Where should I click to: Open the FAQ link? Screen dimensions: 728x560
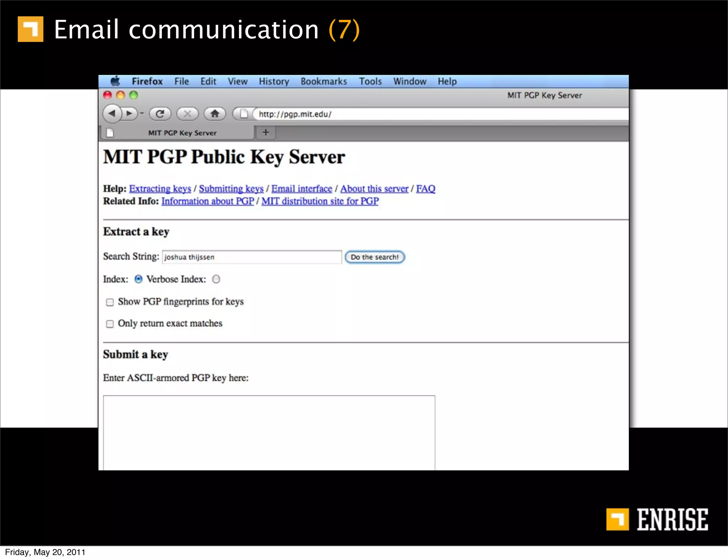(x=425, y=189)
